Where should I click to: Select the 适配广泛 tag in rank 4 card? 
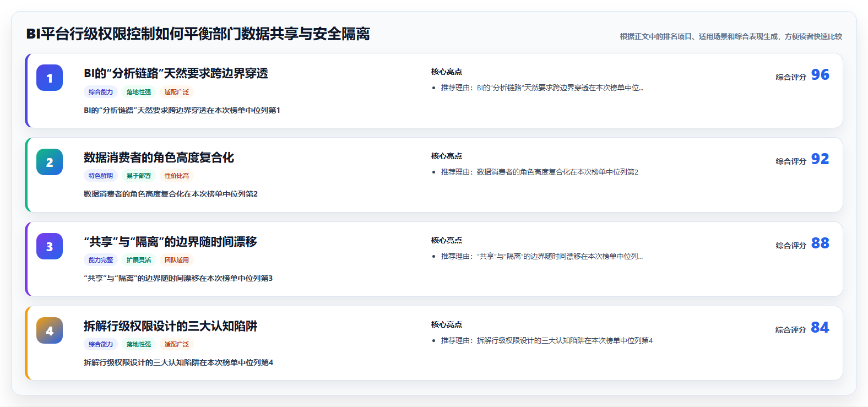coord(177,344)
